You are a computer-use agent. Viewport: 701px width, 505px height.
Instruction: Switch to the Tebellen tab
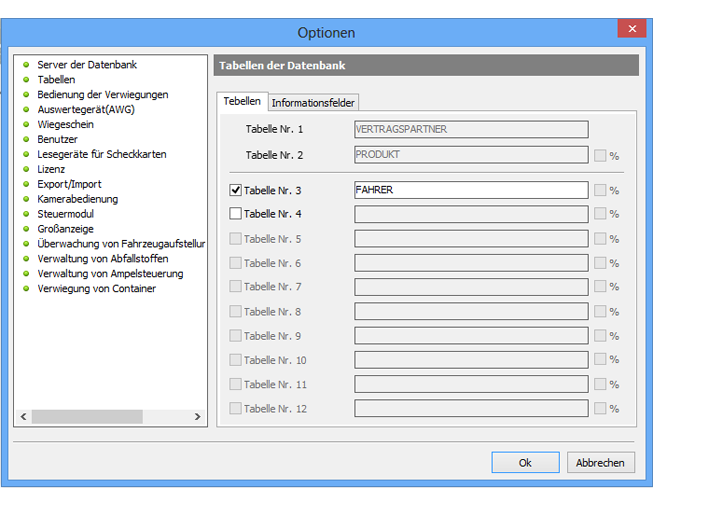(242, 101)
